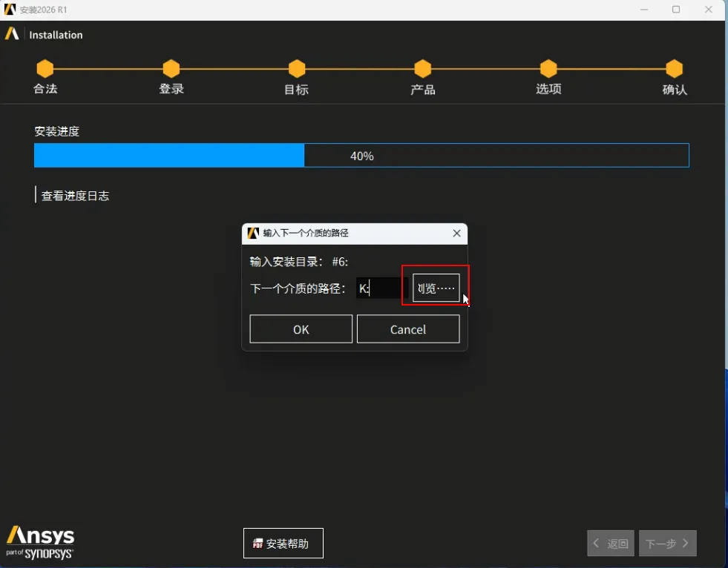Click Cancel in the media path dialog
This screenshot has width=728, height=568.
(408, 329)
